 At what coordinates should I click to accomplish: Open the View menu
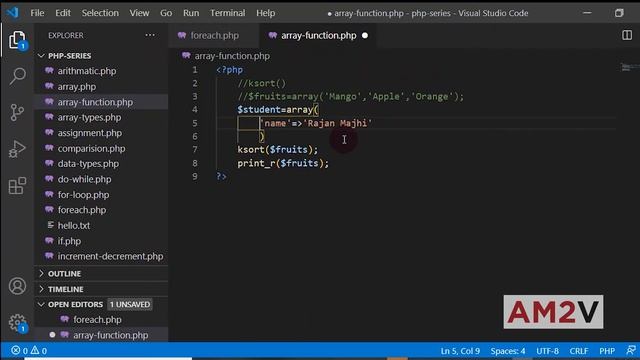pos(139,13)
